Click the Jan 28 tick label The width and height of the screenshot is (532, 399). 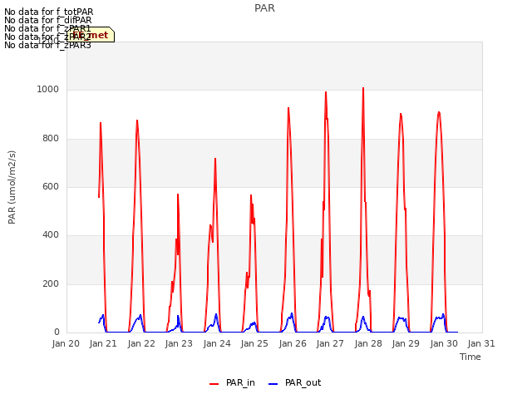click(x=368, y=343)
